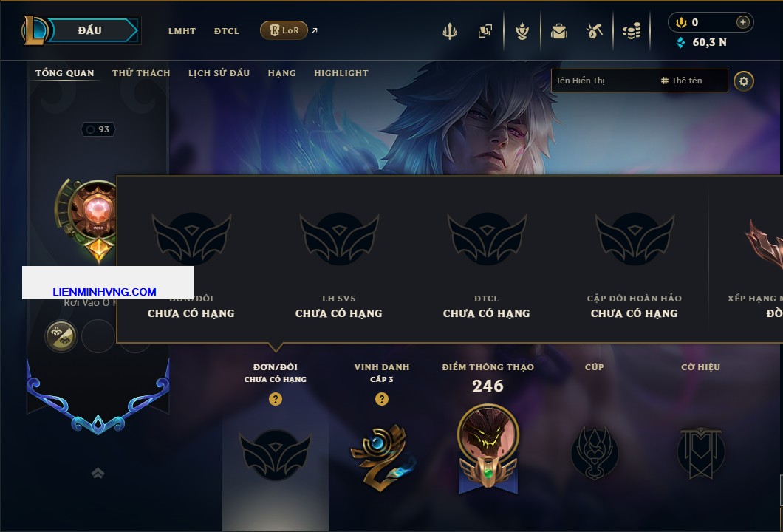Click the Đơn/Đôi rank question mark
Screen dimensions: 783x532
[x=275, y=399]
